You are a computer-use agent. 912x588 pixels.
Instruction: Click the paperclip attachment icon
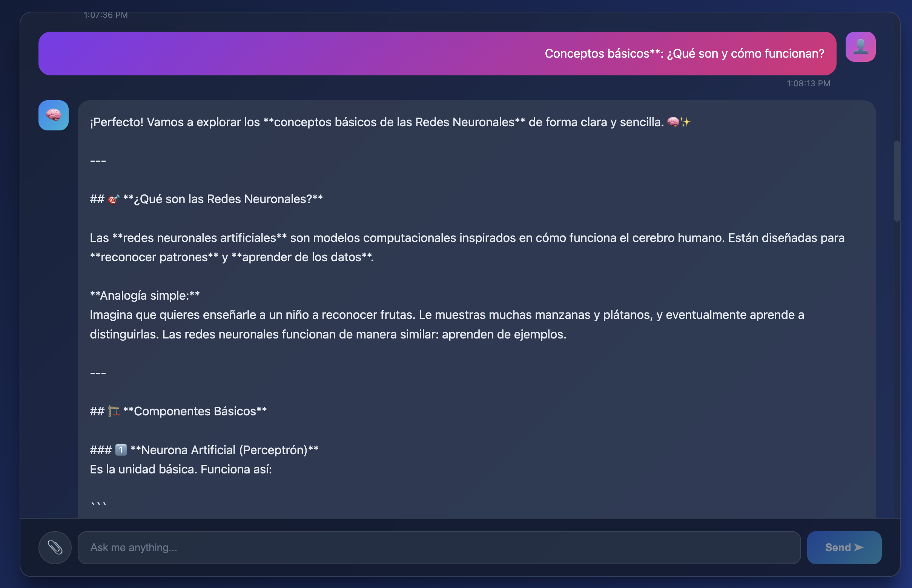(55, 547)
